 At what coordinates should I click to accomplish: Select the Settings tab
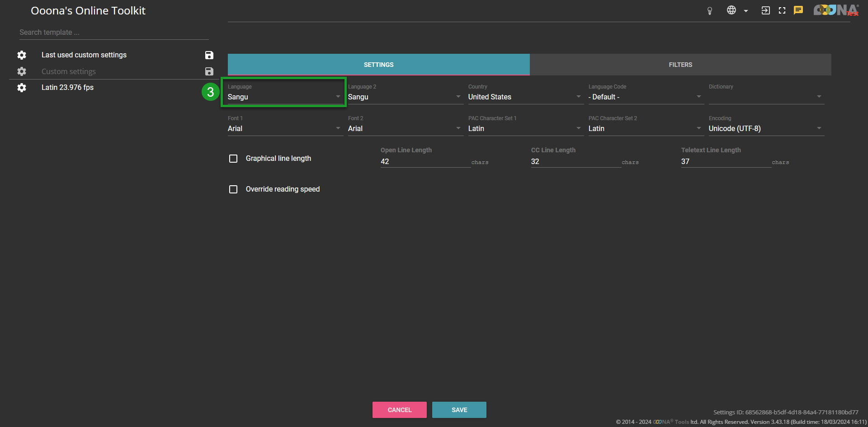(378, 65)
